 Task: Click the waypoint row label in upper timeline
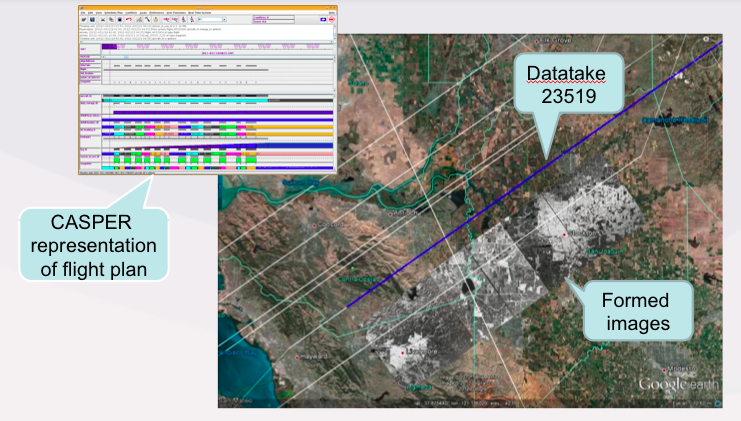click(86, 82)
